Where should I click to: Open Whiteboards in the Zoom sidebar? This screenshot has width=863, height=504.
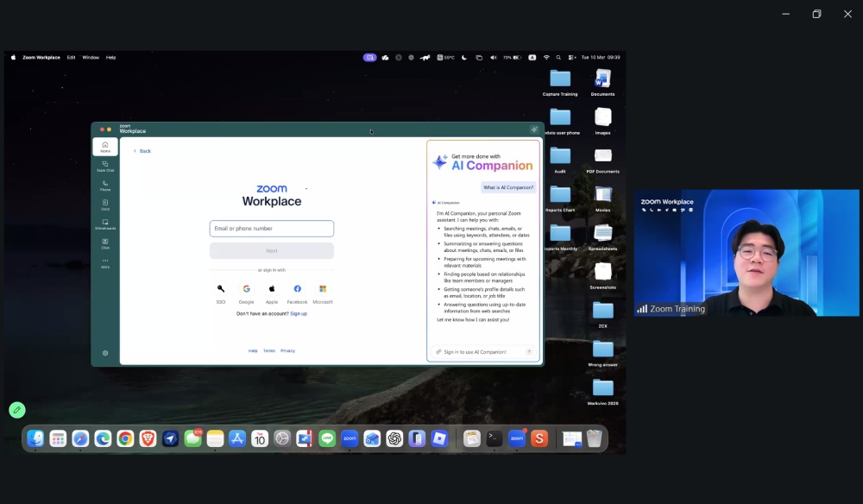click(x=105, y=224)
